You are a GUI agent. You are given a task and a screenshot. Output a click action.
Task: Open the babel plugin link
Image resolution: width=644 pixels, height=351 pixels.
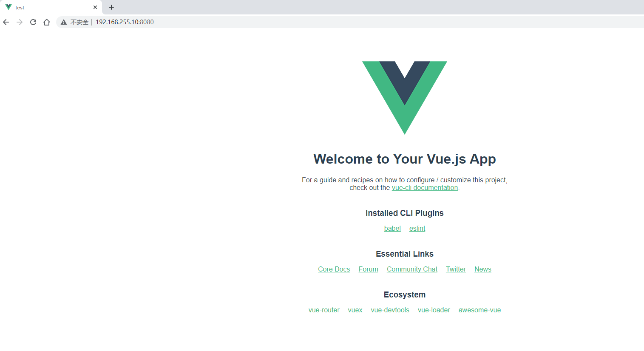coord(392,229)
